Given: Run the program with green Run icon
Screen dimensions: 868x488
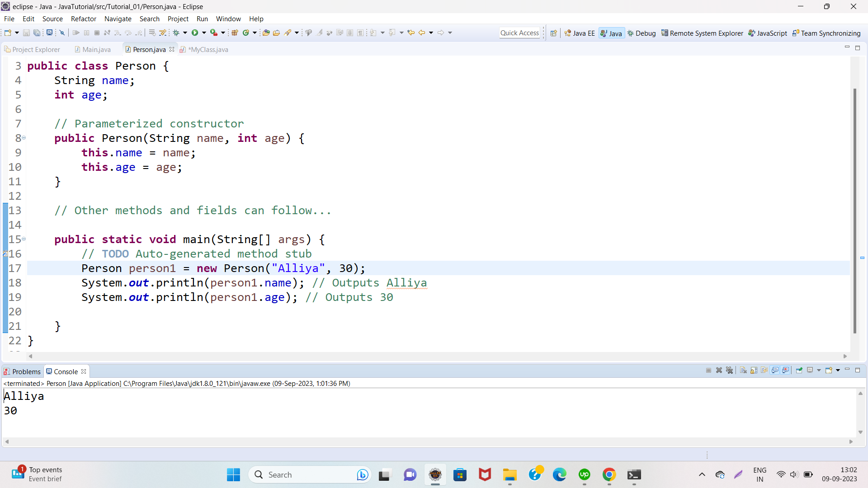Looking at the screenshot, I should tap(195, 33).
